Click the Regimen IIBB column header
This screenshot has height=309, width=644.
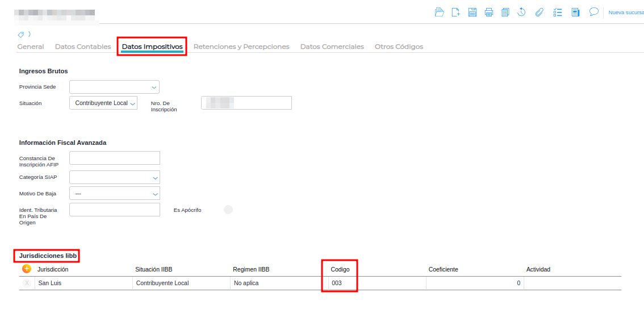coord(251,269)
